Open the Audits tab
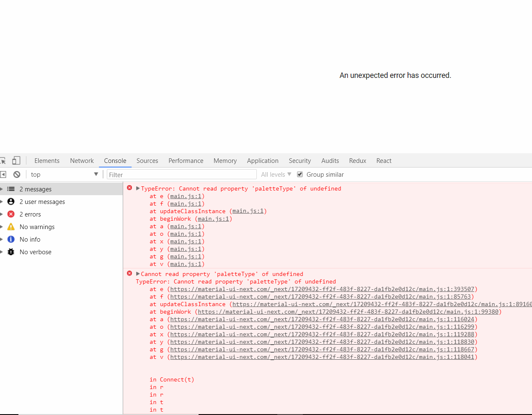Viewport: 532px width, 415px height. [x=330, y=161]
